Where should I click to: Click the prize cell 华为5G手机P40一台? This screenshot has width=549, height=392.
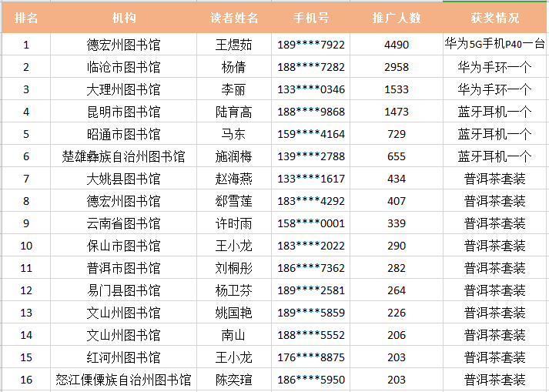(495, 45)
